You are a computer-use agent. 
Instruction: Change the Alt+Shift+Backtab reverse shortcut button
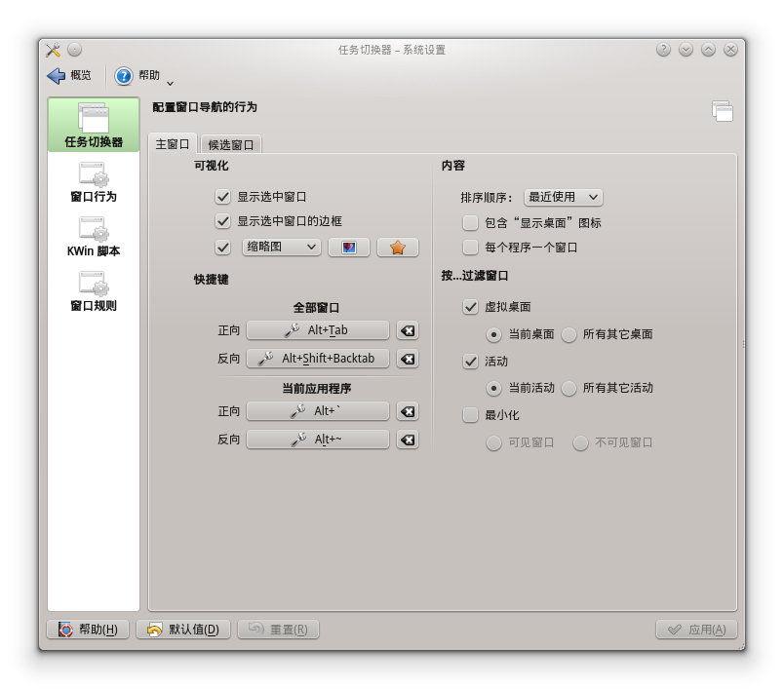318,359
